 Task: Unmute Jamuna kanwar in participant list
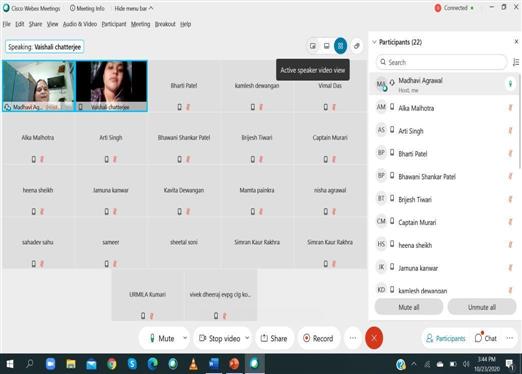(x=510, y=268)
